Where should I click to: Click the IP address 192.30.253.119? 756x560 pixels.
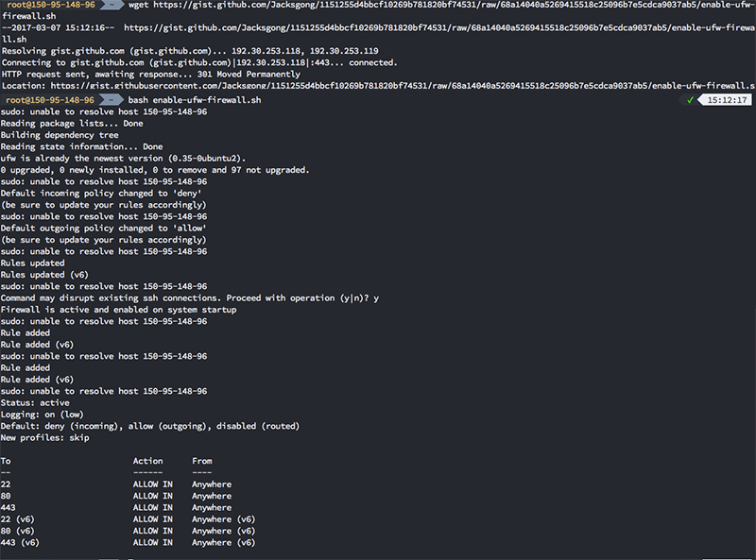pos(344,51)
